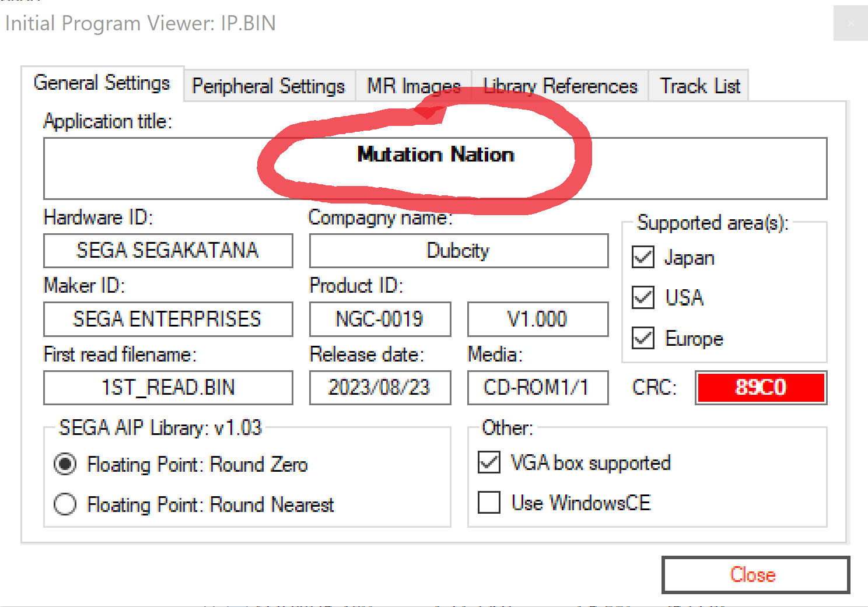Click the Product ID label

tap(356, 286)
